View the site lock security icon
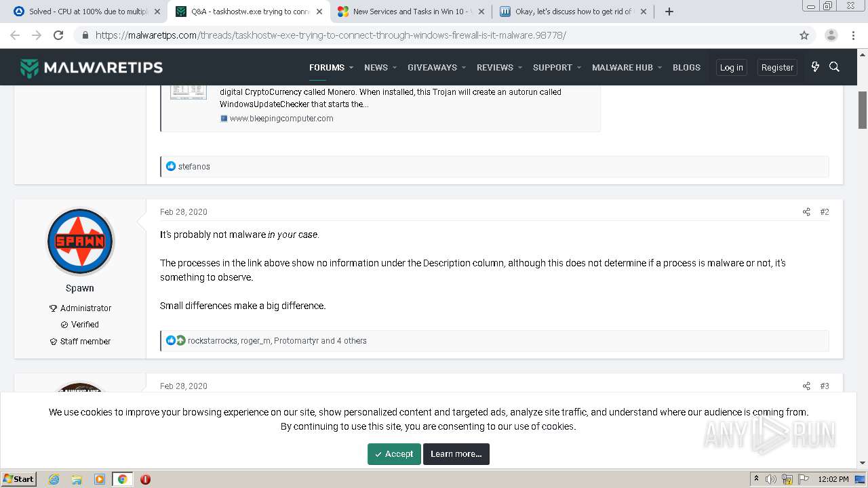The width and height of the screenshot is (868, 488). tap(85, 35)
